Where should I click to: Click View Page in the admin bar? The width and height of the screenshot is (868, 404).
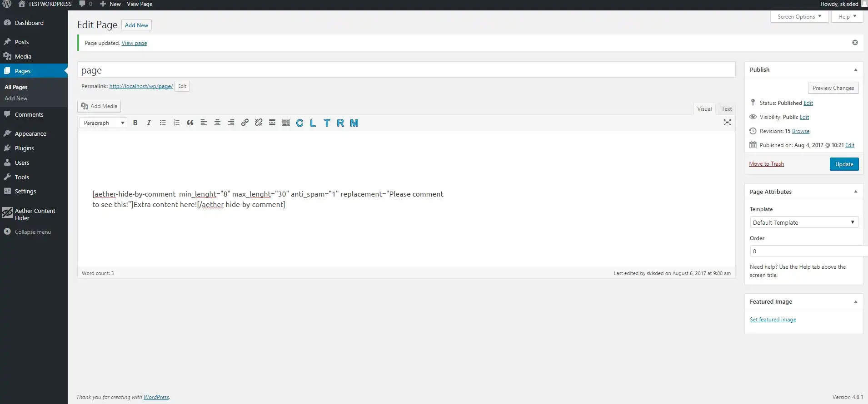coord(140,4)
